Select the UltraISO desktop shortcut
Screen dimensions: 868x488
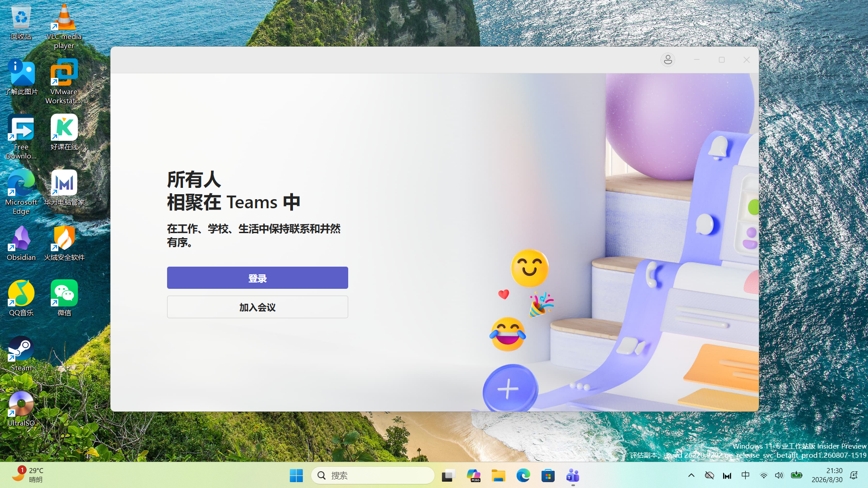[21, 409]
